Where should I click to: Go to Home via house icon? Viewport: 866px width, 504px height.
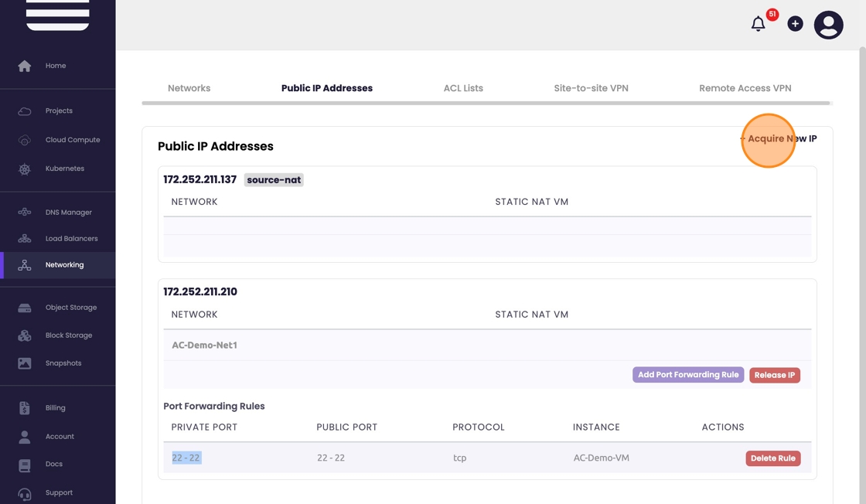click(x=25, y=66)
